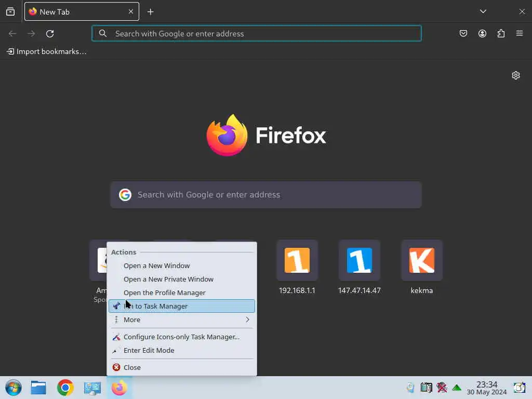The width and height of the screenshot is (532, 399).
Task: Select Enter Edit Mode
Action: point(181,351)
